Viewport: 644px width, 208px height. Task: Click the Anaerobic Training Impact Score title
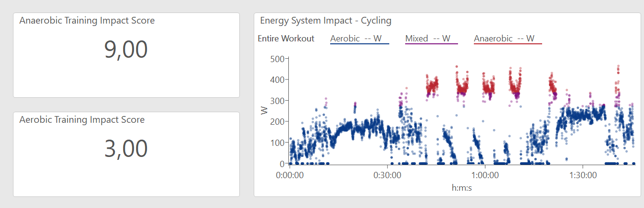[x=87, y=21]
